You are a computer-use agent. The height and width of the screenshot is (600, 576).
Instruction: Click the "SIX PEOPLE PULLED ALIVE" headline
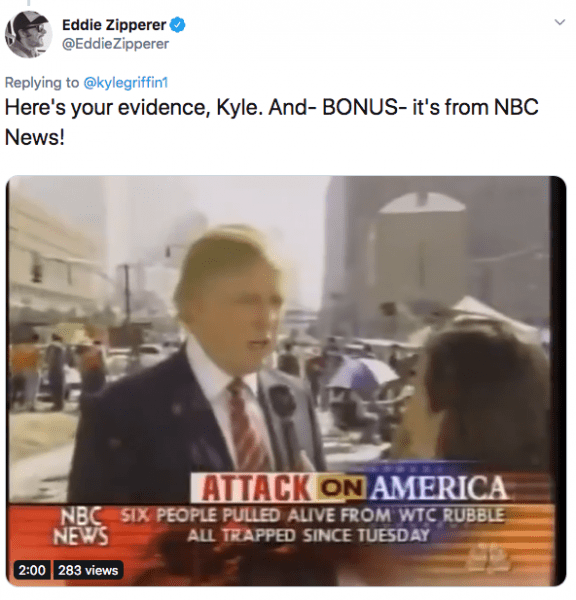click(x=312, y=515)
